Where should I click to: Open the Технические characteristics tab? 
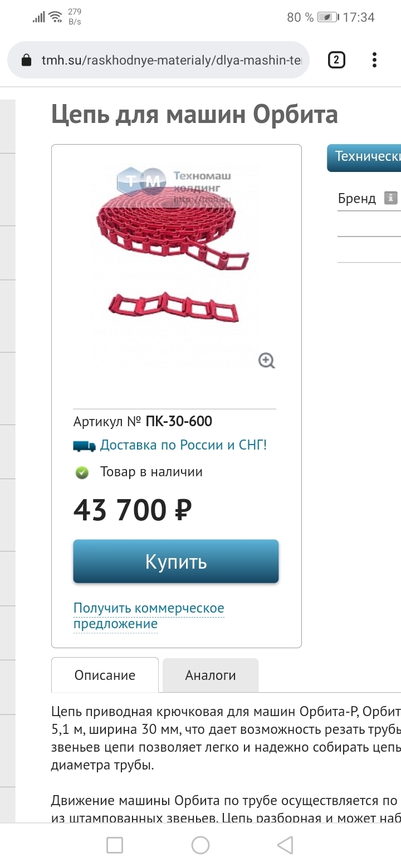tap(364, 157)
